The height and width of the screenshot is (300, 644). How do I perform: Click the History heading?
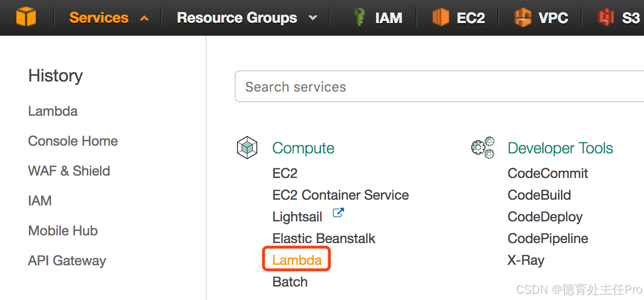point(56,76)
